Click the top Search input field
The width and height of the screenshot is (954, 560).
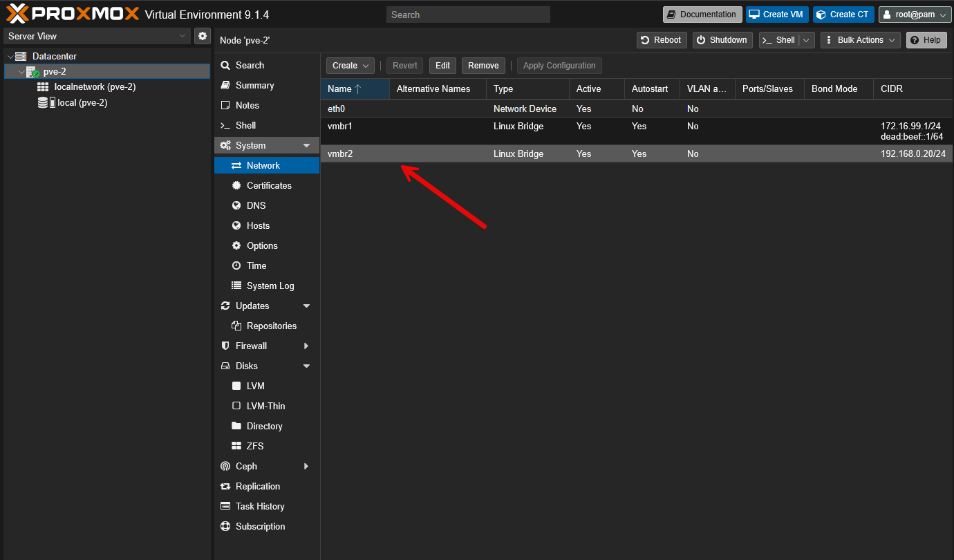click(x=467, y=15)
